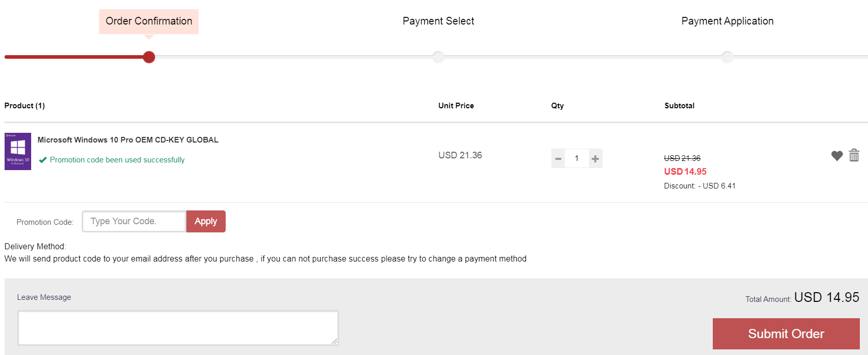The height and width of the screenshot is (355, 868).
Task: Decrease quantity with the minus button
Action: coord(558,158)
